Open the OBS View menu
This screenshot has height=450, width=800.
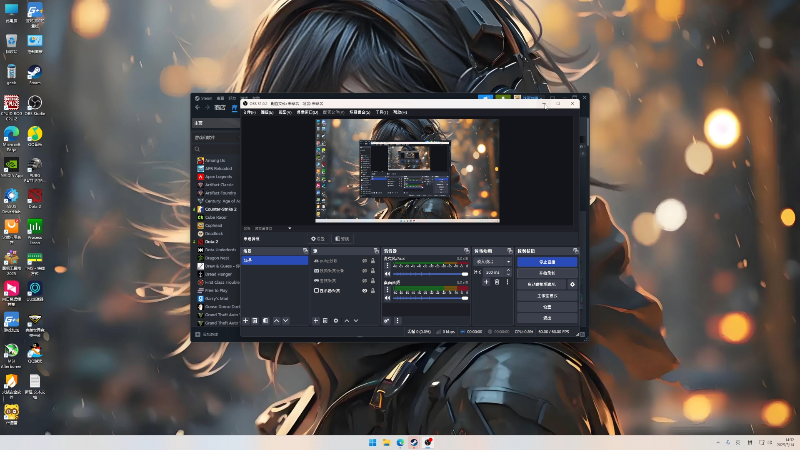pyautogui.click(x=285, y=112)
